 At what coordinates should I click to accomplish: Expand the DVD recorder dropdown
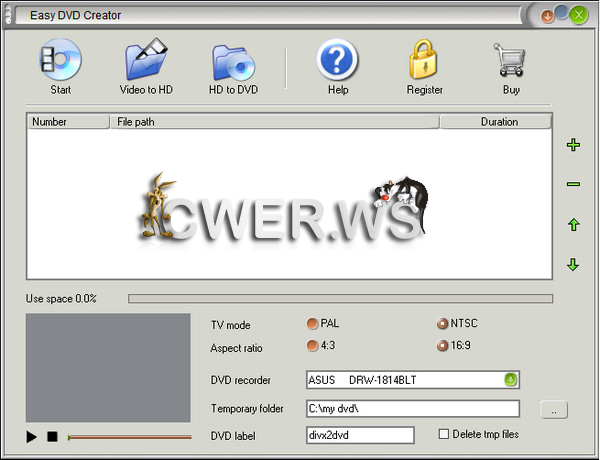coord(510,380)
